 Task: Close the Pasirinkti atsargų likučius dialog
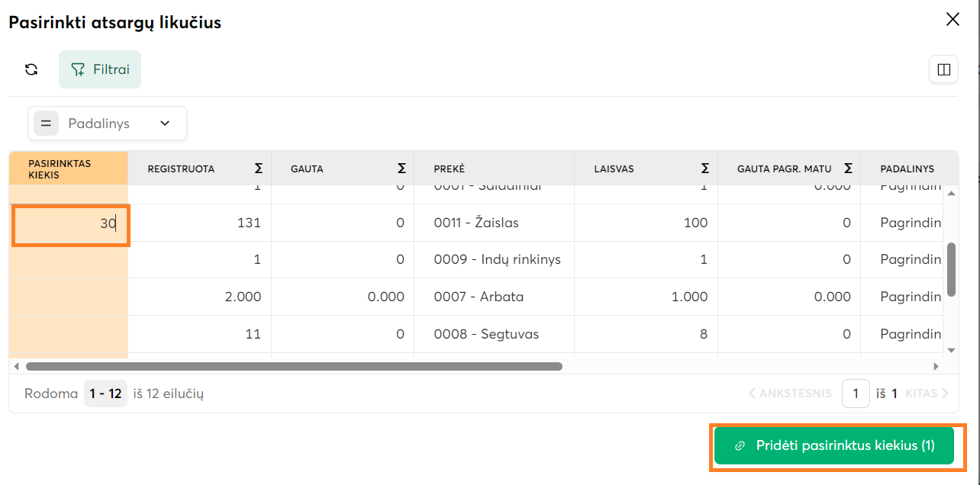click(x=953, y=20)
